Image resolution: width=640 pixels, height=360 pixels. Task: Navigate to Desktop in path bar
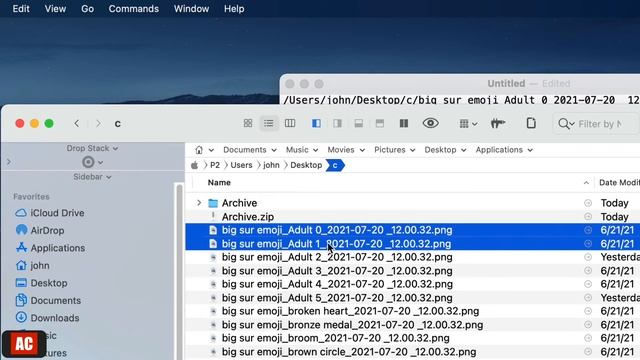pos(306,165)
